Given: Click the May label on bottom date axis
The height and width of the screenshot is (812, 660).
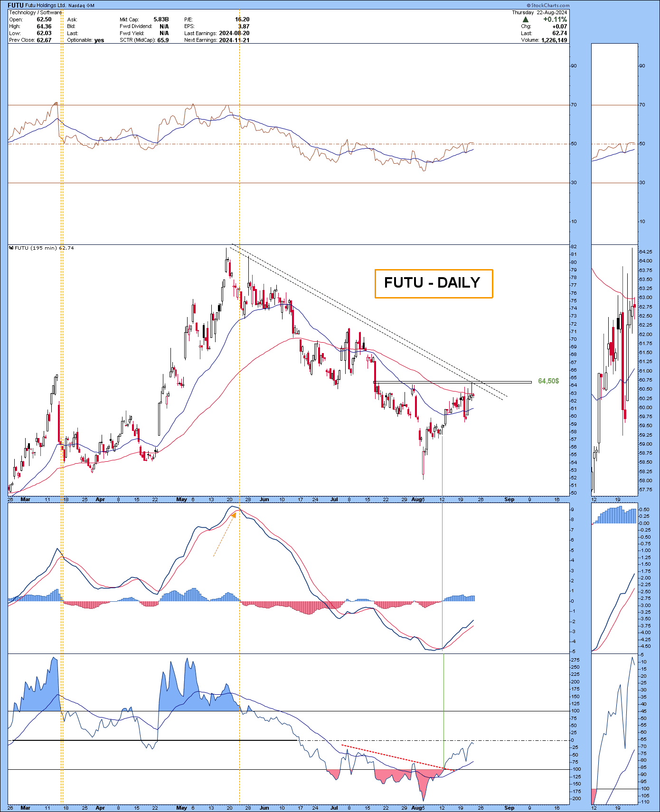Looking at the screenshot, I should (181, 808).
